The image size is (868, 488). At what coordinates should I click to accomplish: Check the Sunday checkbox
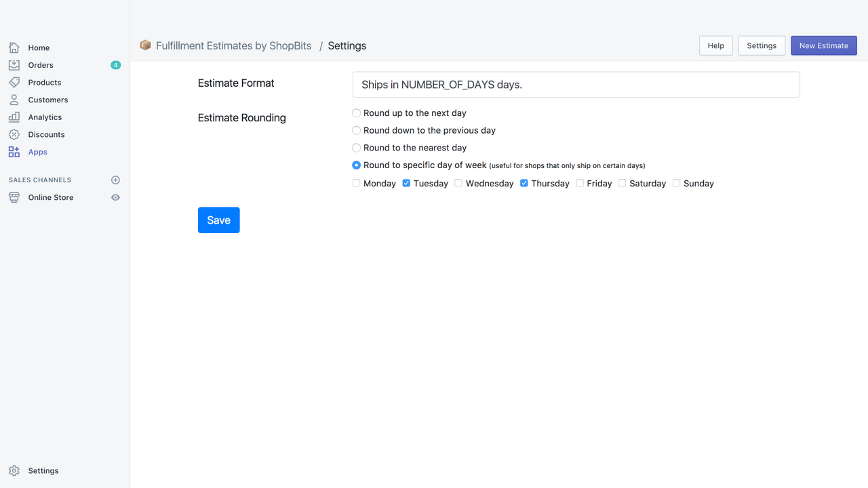click(676, 183)
